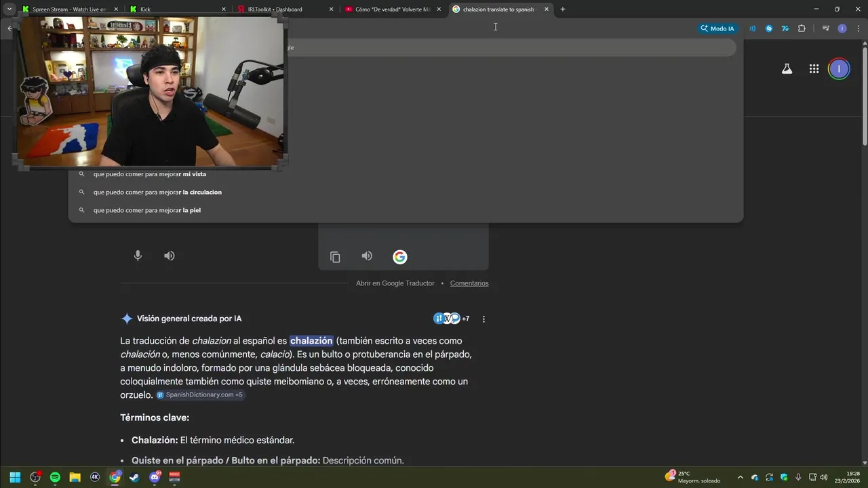Open Spotify from the taskbar
Screen dimensions: 868x488
[55, 477]
